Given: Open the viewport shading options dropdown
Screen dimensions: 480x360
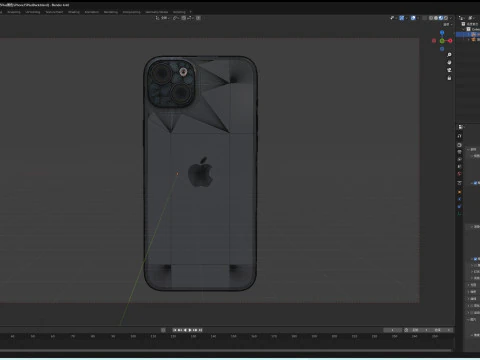Looking at the screenshot, I should pos(451,18).
